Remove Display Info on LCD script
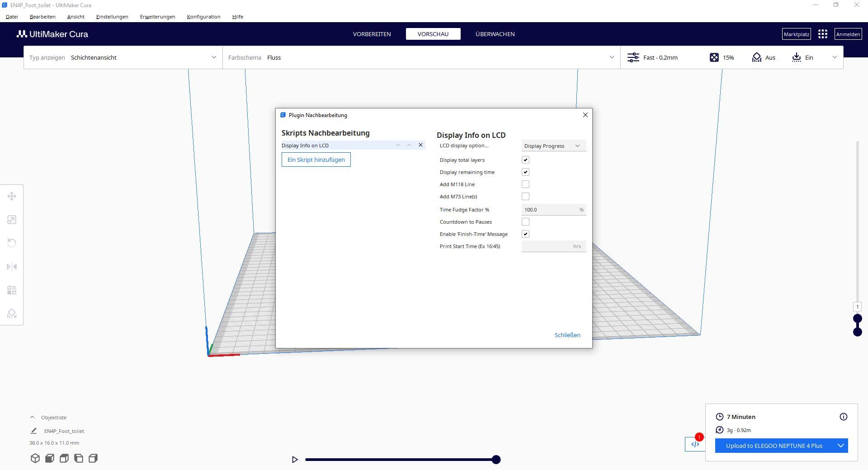 pyautogui.click(x=420, y=145)
